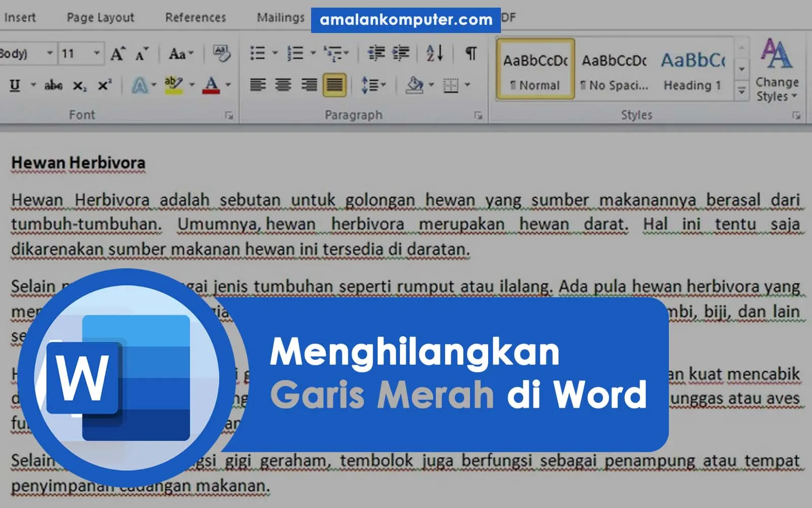The width and height of the screenshot is (812, 508).
Task: Toggle Underline formatting
Action: click(15, 85)
